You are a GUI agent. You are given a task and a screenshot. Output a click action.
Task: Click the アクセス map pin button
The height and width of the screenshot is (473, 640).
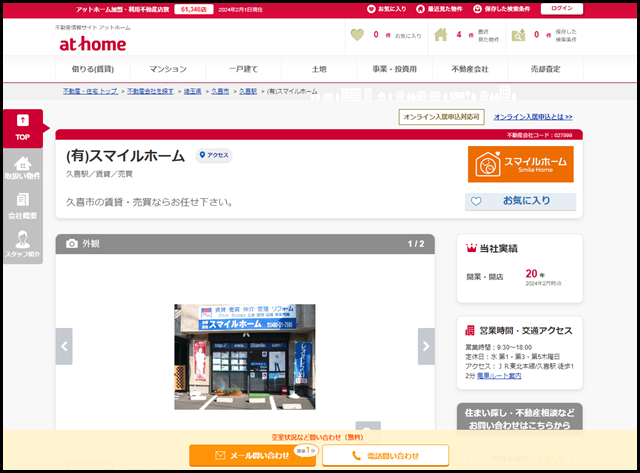tap(214, 155)
